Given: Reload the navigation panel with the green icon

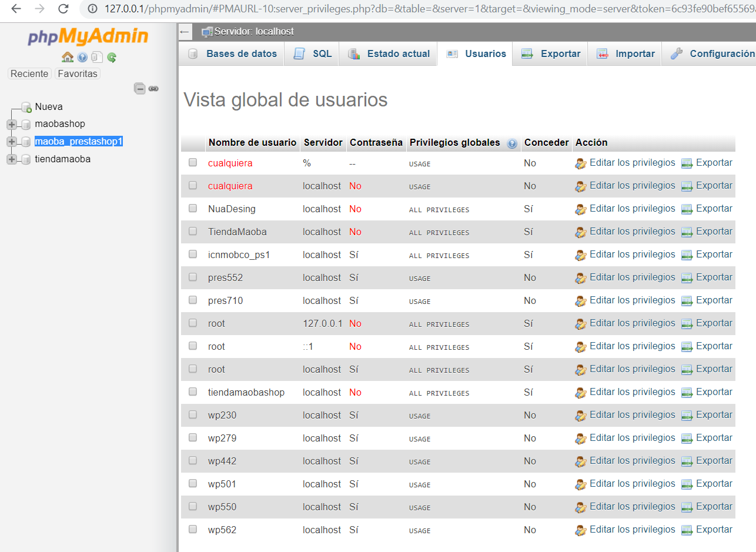Looking at the screenshot, I should pyautogui.click(x=112, y=58).
